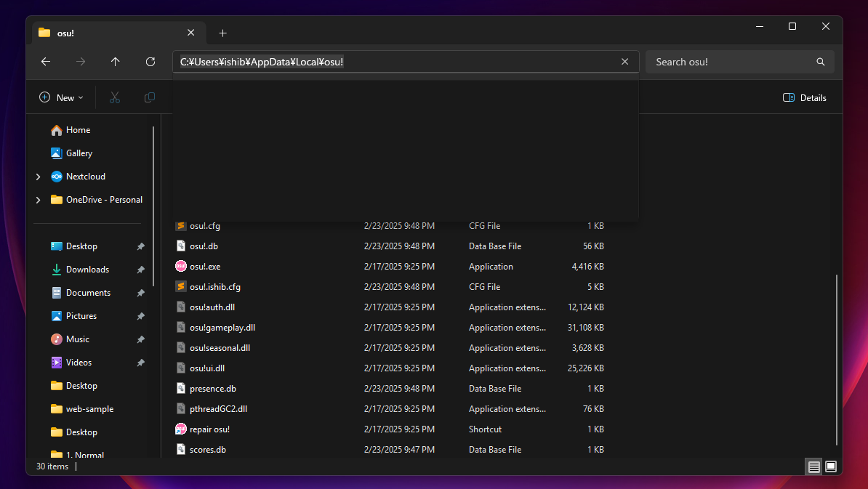This screenshot has height=489, width=868.
Task: Open the Home location in sidebar
Action: (78, 130)
